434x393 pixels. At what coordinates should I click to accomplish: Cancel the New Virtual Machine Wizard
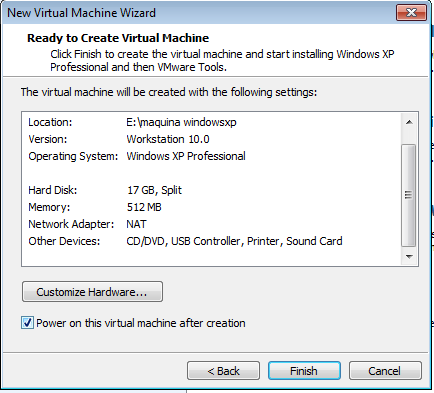pos(385,371)
